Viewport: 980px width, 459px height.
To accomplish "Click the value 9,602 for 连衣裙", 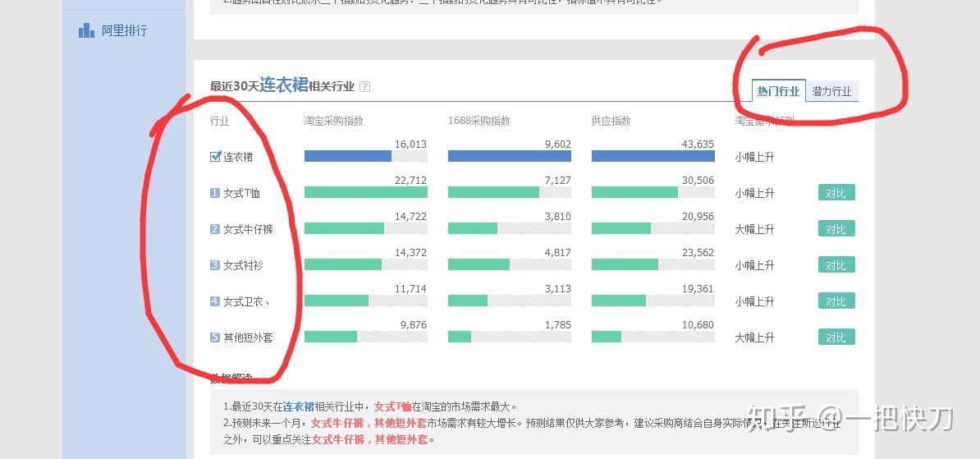I will coord(558,145).
